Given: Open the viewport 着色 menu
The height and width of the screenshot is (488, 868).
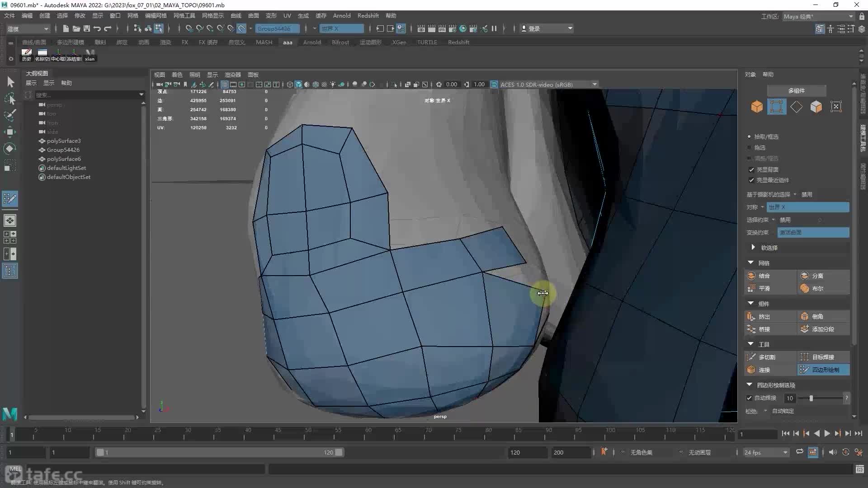Looking at the screenshot, I should (x=177, y=75).
